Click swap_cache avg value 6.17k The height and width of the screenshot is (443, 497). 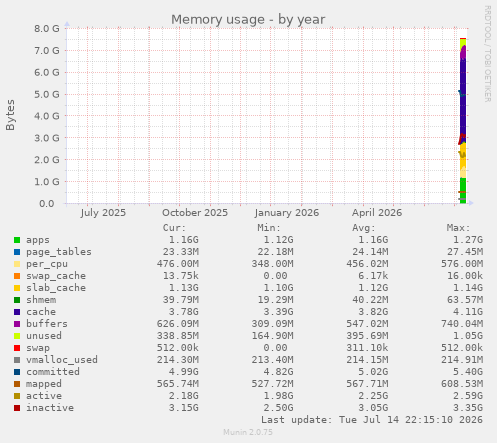coord(373,276)
